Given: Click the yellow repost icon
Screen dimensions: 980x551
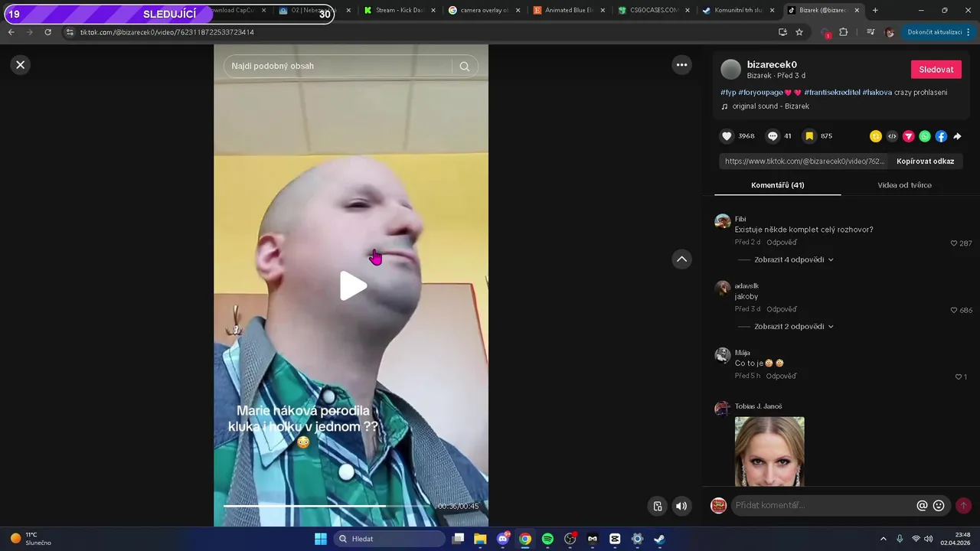Looking at the screenshot, I should click(876, 136).
